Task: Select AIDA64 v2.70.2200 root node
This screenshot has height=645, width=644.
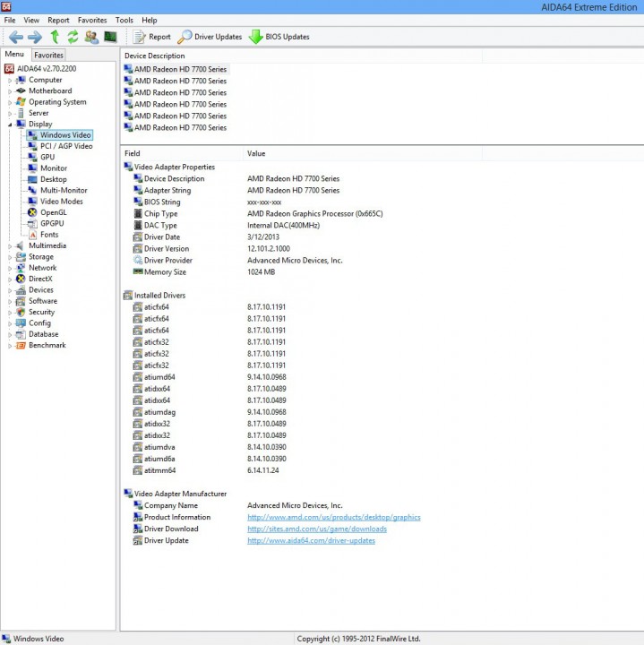Action: (40, 69)
